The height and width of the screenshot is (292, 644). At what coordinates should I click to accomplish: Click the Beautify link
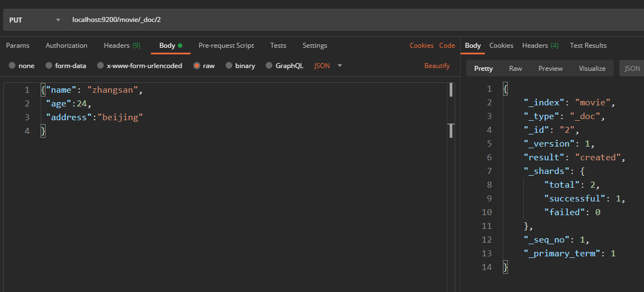(437, 66)
